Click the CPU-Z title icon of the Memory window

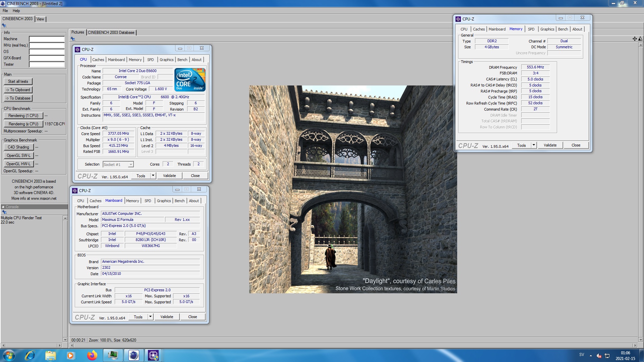(x=458, y=19)
